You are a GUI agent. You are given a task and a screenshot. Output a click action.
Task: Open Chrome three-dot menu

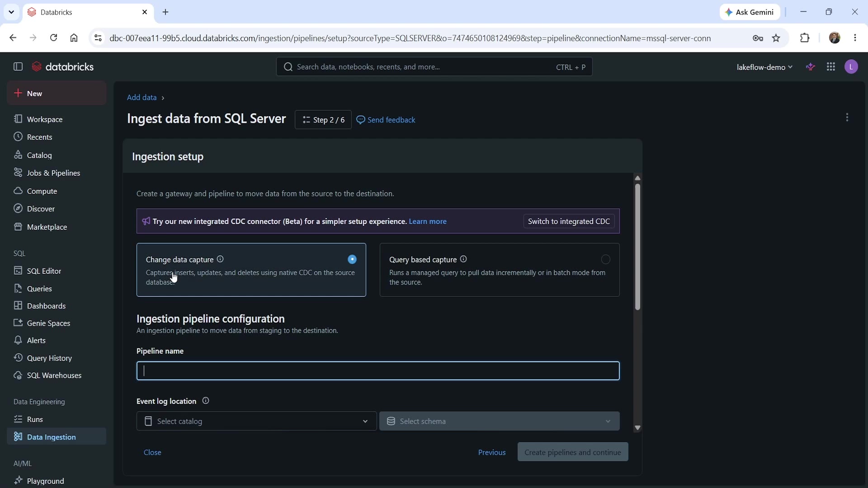(x=855, y=38)
